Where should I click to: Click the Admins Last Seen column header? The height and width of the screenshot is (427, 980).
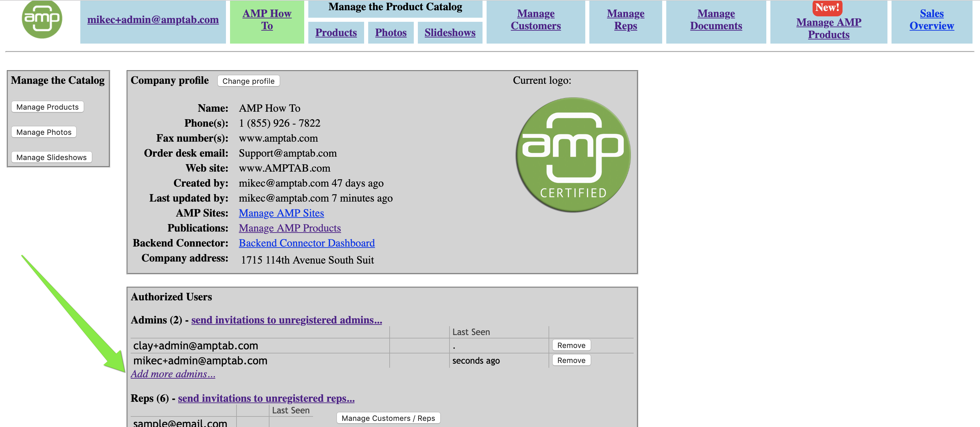pos(471,332)
